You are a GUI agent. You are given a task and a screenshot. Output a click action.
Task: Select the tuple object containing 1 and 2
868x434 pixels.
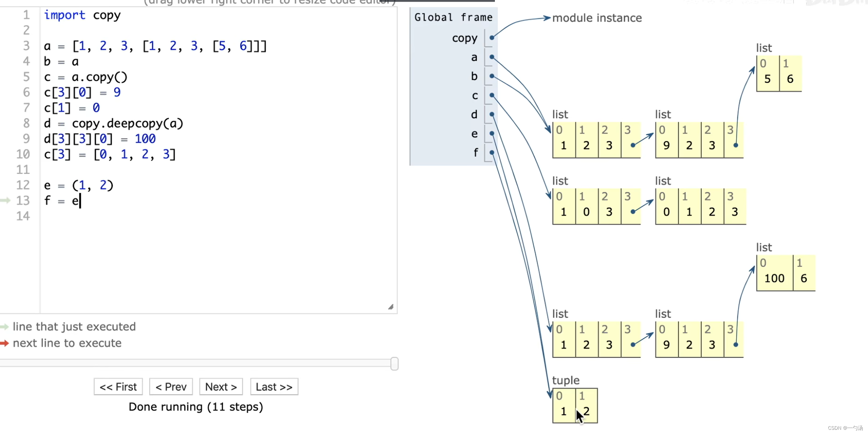[x=575, y=405]
